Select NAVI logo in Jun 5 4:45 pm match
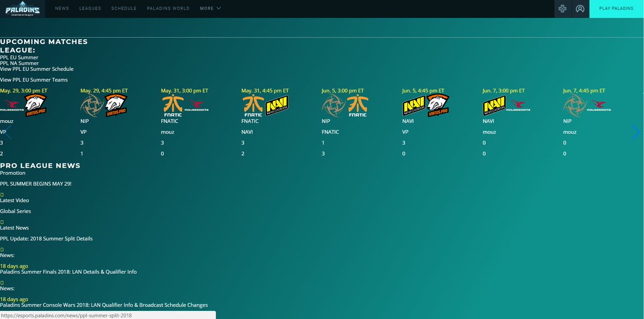 click(414, 106)
